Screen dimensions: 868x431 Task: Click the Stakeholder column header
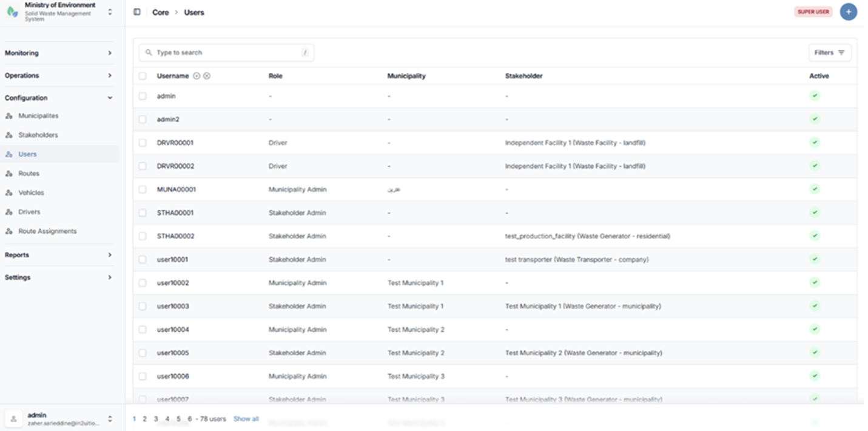click(523, 76)
